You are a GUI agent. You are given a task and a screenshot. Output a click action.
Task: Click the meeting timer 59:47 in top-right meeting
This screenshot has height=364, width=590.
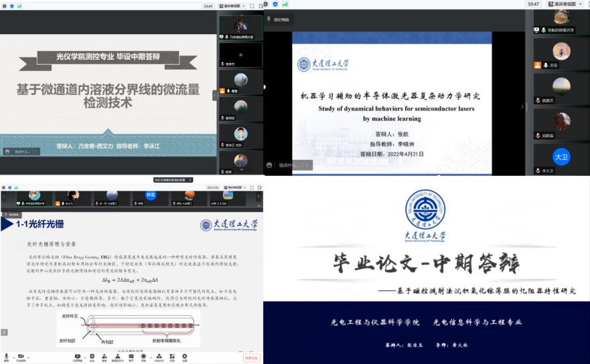pos(533,4)
